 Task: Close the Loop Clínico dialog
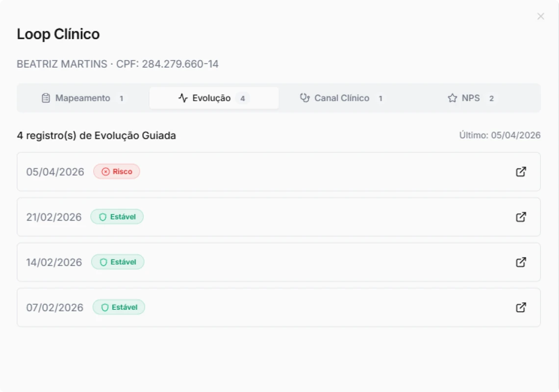click(x=540, y=16)
